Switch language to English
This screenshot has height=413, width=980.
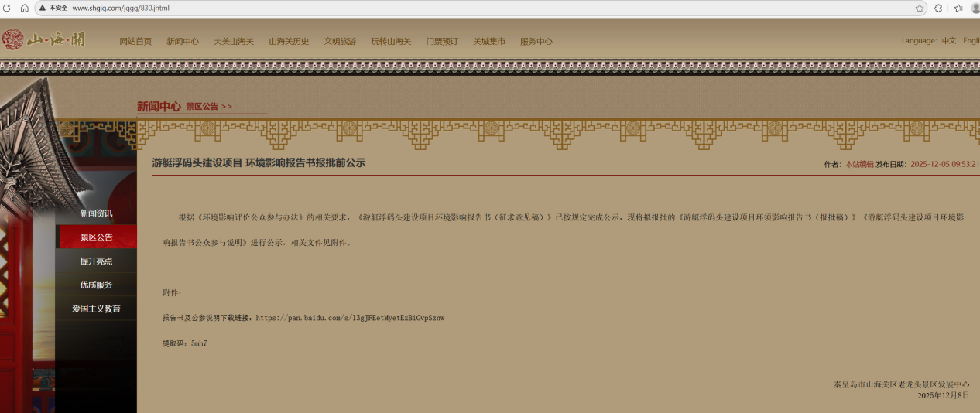(x=971, y=41)
